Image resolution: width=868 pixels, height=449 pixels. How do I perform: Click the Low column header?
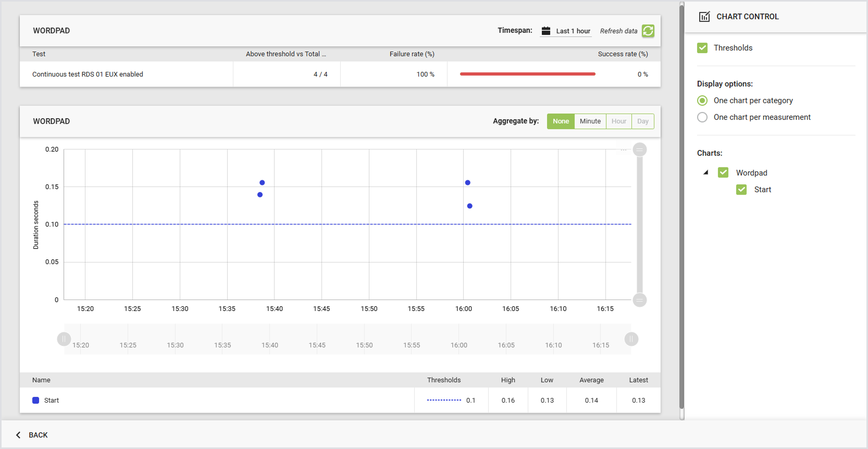pos(547,380)
